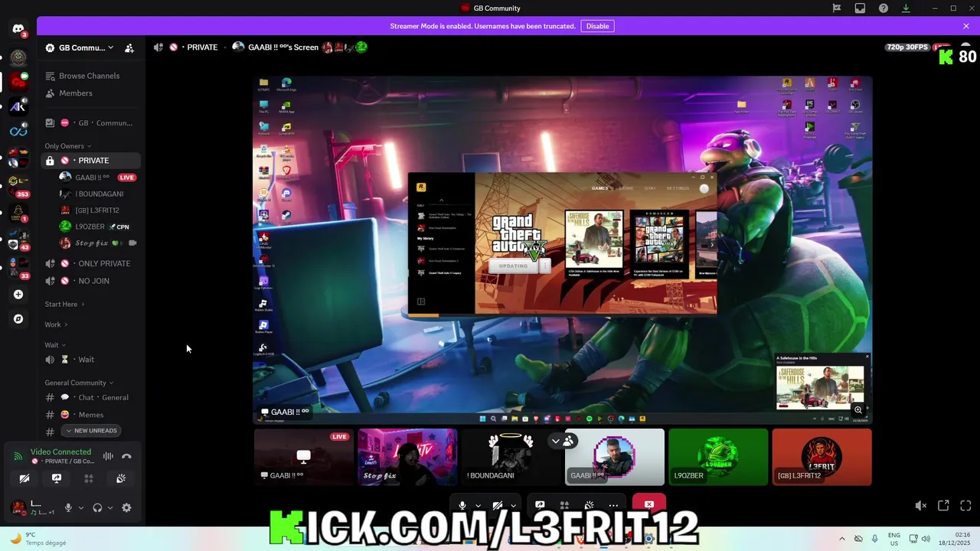Mute stream volume speaker icon
This screenshot has height=551, width=980.
(x=921, y=505)
